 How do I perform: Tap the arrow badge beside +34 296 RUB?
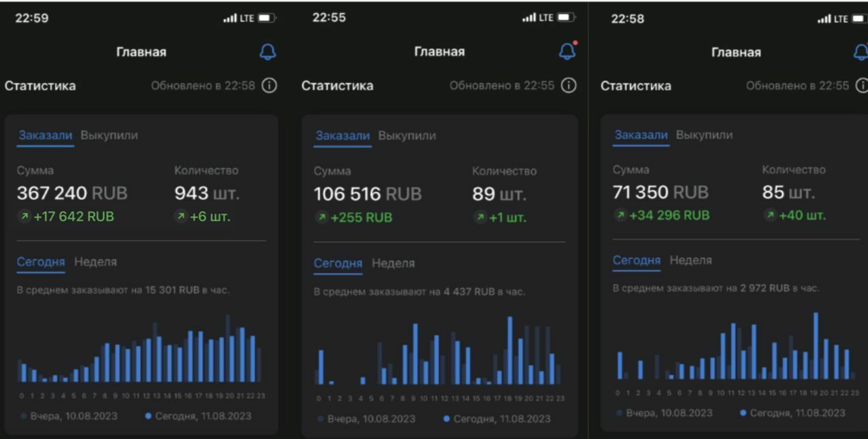[x=620, y=215]
